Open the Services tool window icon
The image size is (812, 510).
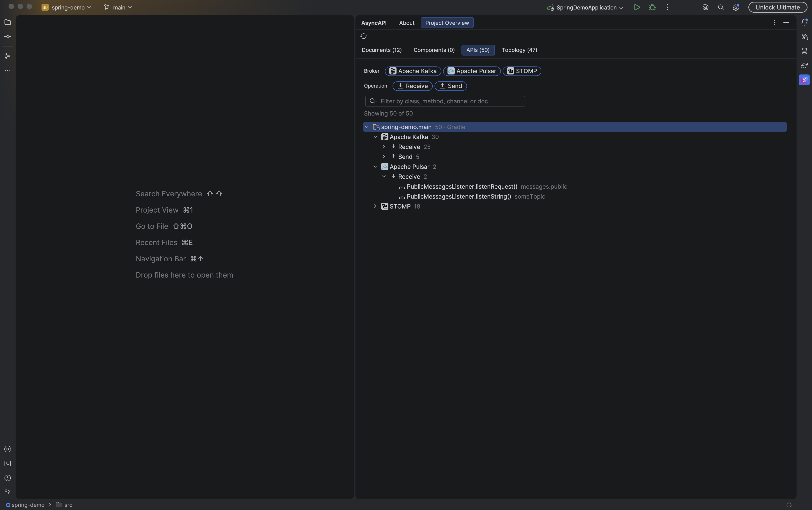click(x=7, y=449)
